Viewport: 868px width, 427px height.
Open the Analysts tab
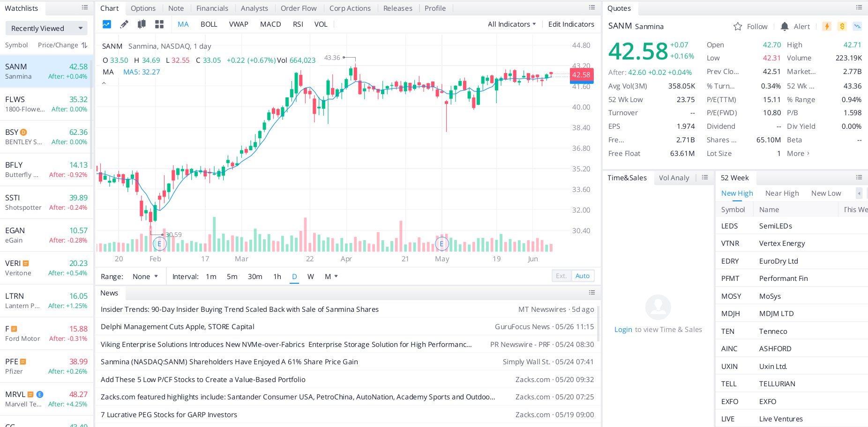tap(254, 8)
